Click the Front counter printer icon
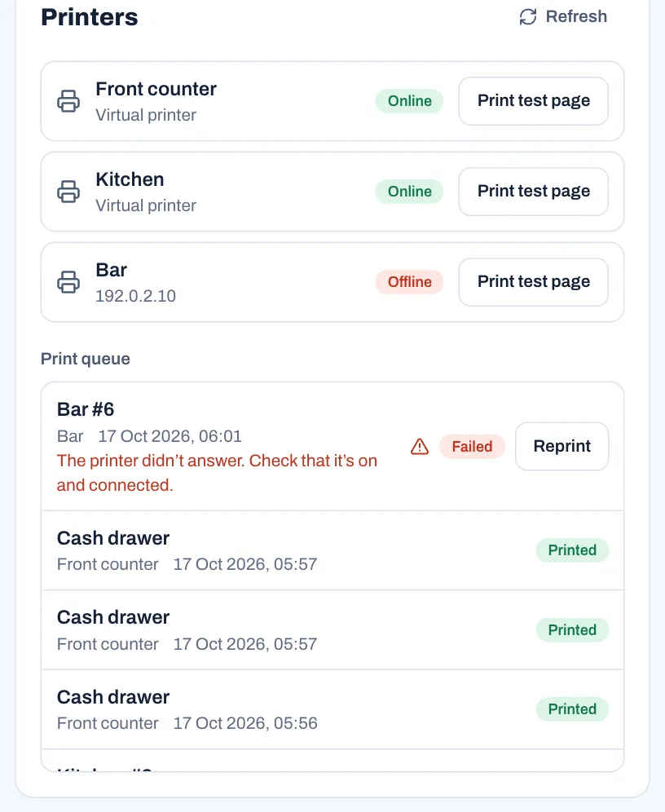Viewport: 665px width, 812px height. pyautogui.click(x=68, y=101)
